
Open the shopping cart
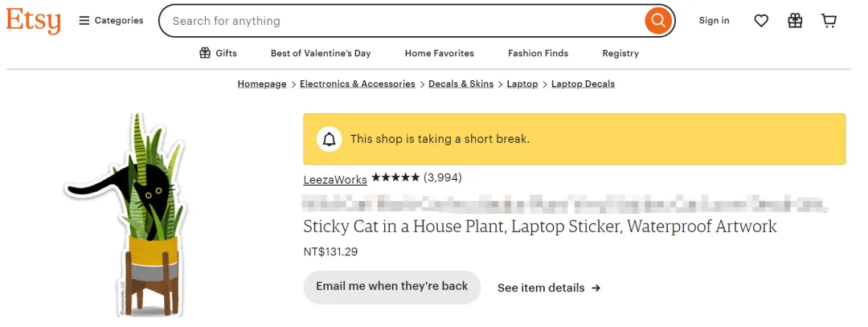pyautogui.click(x=829, y=21)
